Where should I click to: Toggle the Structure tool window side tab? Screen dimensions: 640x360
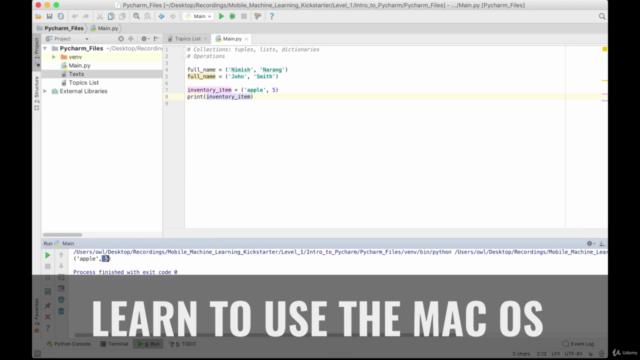click(x=37, y=93)
